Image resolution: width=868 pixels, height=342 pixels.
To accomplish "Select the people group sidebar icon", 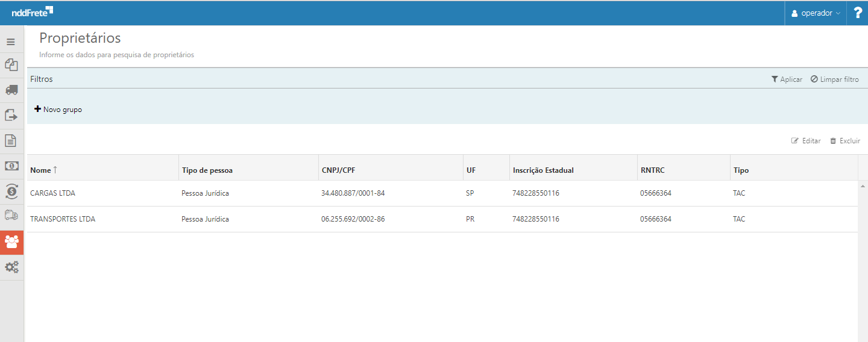I will (11, 241).
